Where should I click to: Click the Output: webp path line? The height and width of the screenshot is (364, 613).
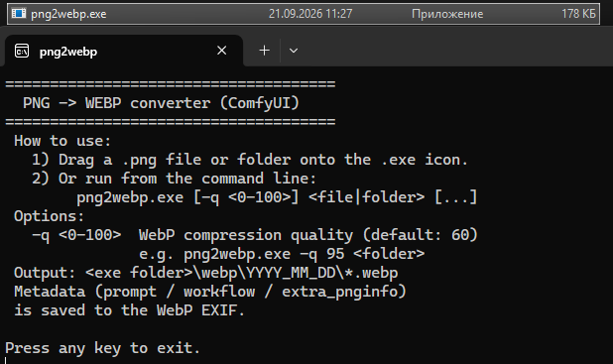click(x=206, y=273)
